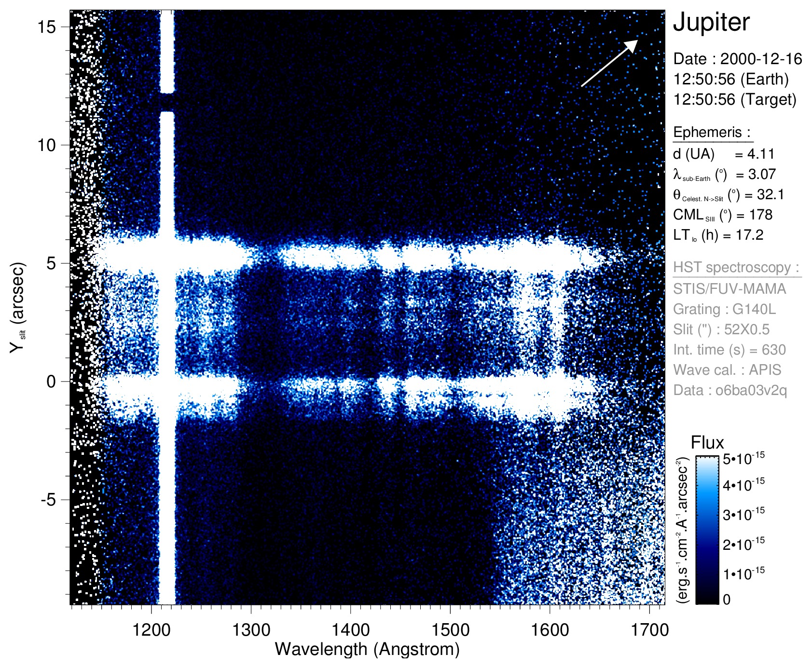The image size is (812, 668).
Task: Select the "Date : 2000-12-16" line
Action: [738, 59]
